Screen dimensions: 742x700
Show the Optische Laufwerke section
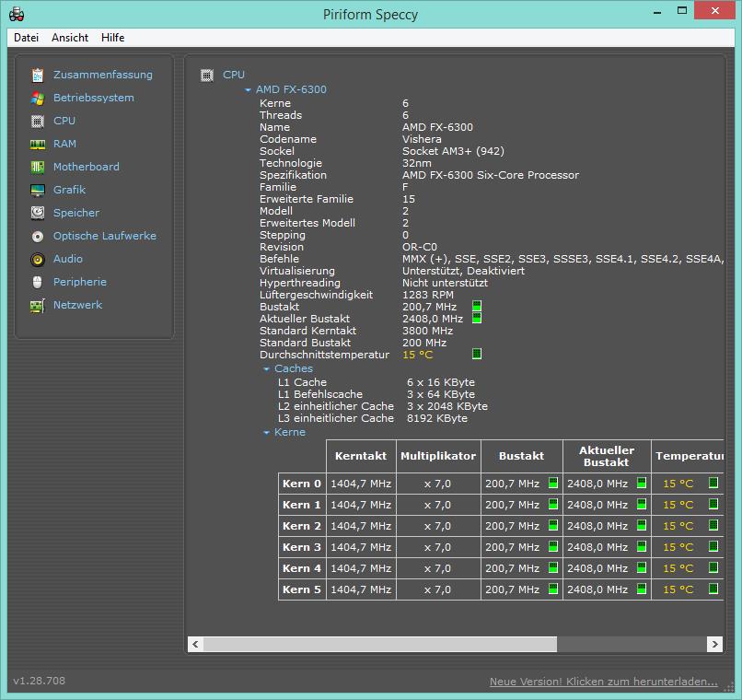[105, 236]
